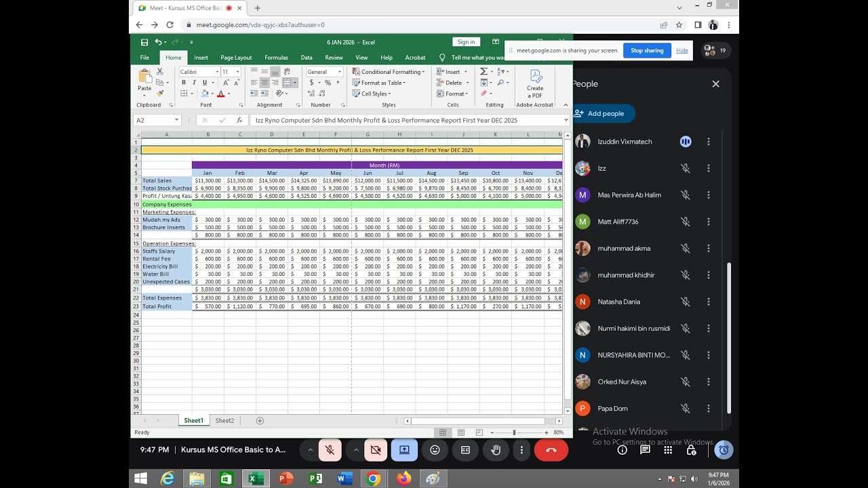Open the Font Color red swatch
The height and width of the screenshot is (488, 868).
click(221, 94)
